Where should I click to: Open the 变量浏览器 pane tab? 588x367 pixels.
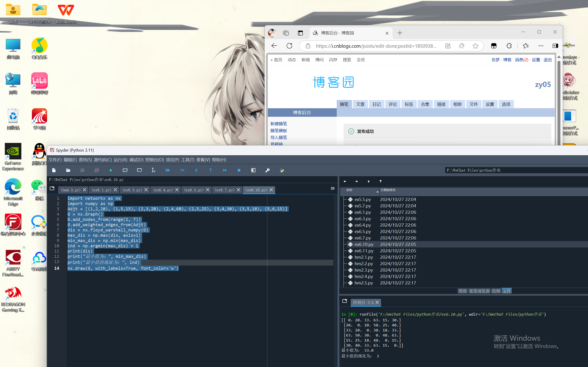479,291
